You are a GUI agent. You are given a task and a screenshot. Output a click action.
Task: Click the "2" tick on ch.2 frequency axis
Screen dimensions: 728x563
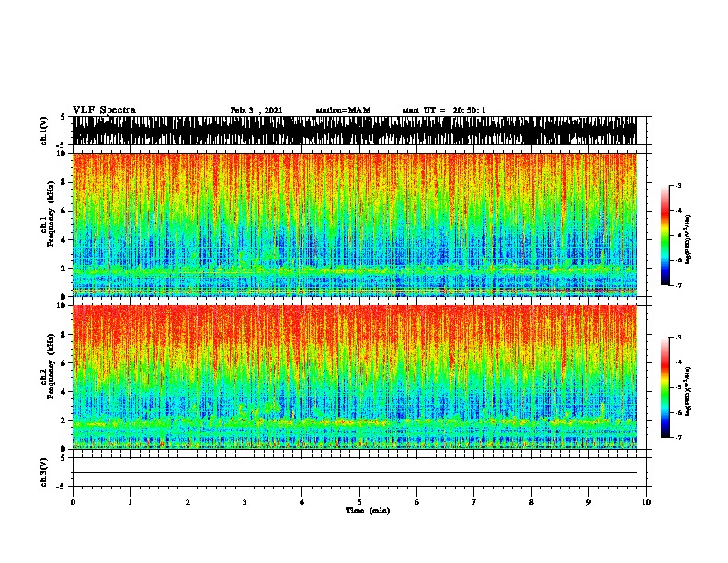pyautogui.click(x=64, y=420)
